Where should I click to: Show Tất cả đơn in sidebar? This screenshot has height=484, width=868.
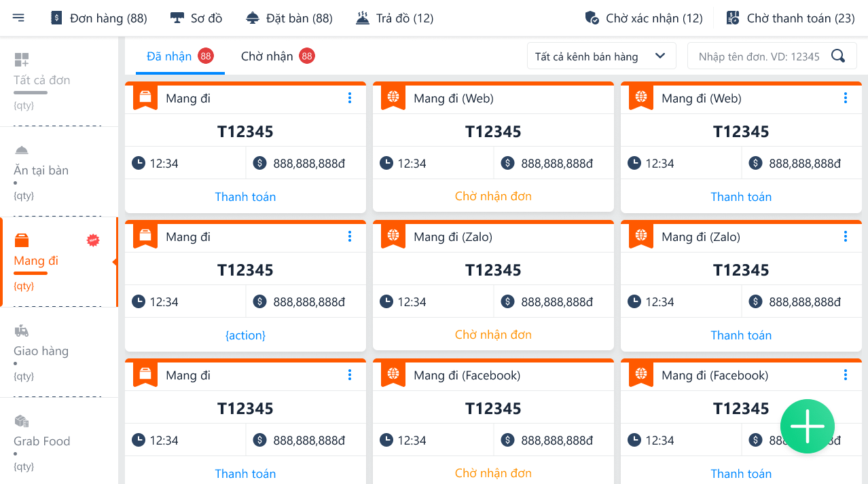click(x=41, y=80)
